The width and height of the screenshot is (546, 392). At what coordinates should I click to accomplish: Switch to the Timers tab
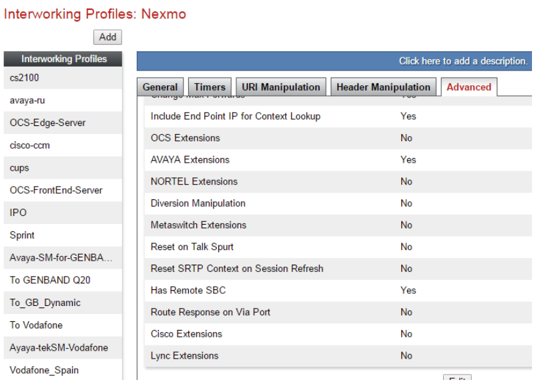tap(210, 87)
